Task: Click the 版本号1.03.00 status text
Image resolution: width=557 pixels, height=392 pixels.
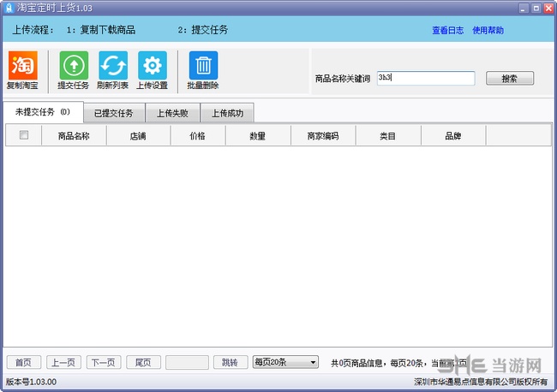Action: (x=31, y=382)
